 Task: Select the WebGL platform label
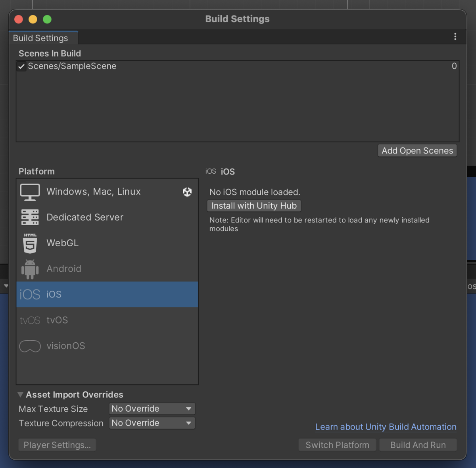click(x=62, y=243)
